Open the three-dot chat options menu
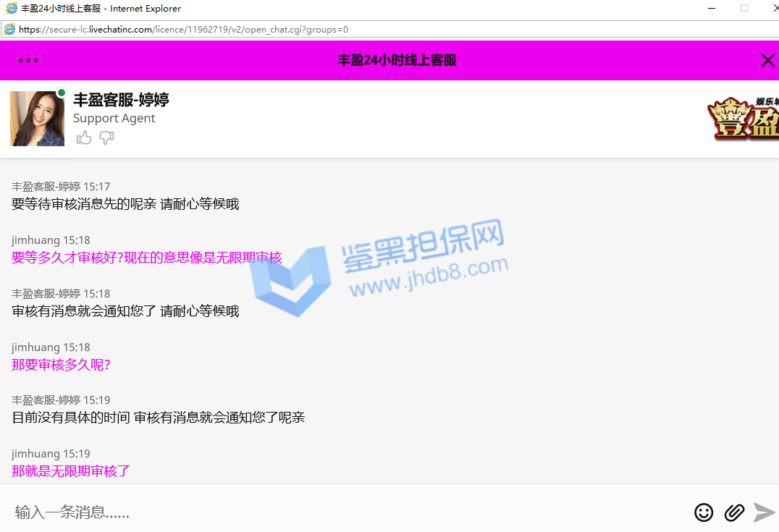 [x=28, y=61]
